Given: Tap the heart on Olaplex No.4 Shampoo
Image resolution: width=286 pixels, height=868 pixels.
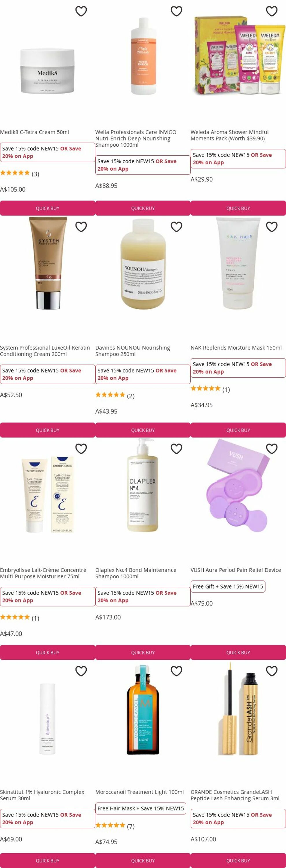Looking at the screenshot, I should click(x=176, y=449).
